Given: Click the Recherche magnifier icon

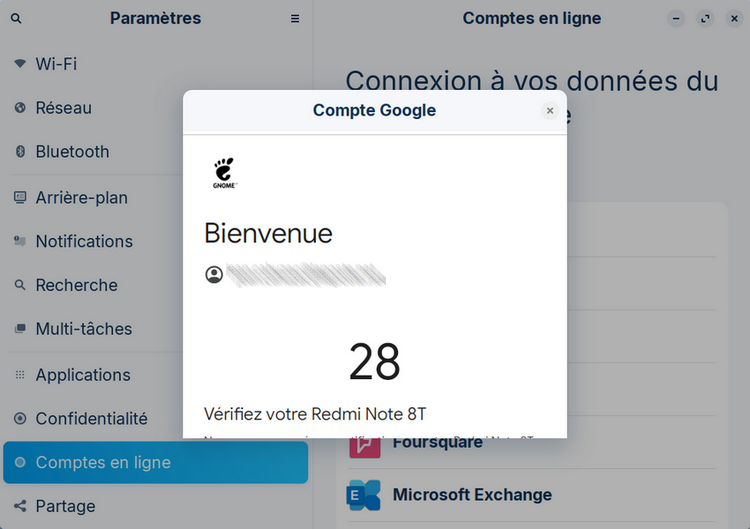Looking at the screenshot, I should click(20, 285).
